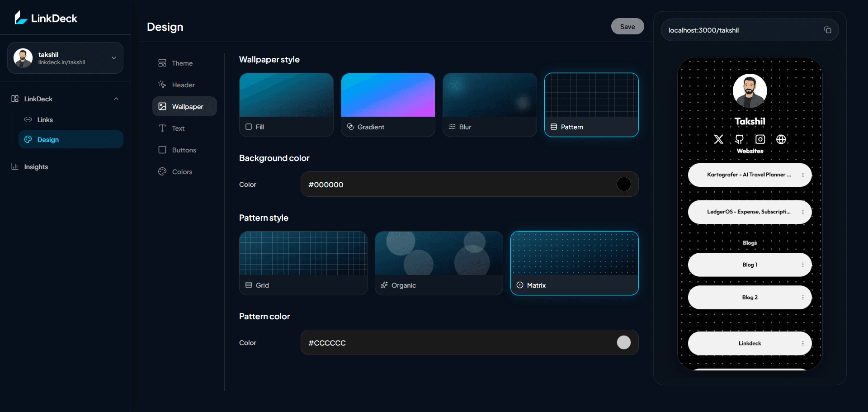Image resolution: width=868 pixels, height=412 pixels.
Task: Click the GitHub icon in preview
Action: pos(739,139)
